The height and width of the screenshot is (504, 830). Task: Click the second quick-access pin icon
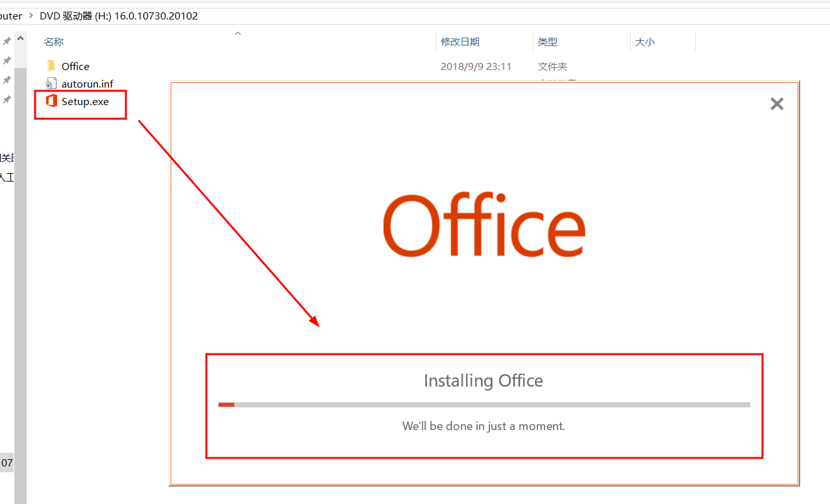[6, 60]
